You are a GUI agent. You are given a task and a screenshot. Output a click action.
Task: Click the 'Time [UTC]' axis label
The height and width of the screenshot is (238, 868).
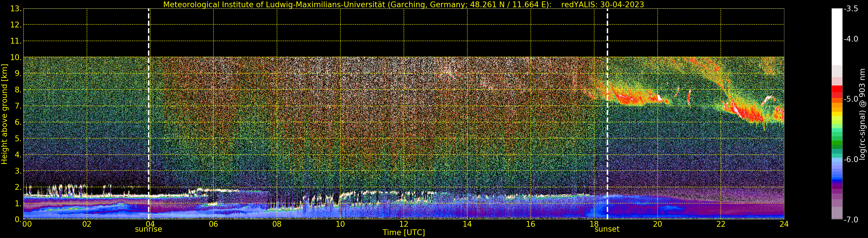coord(404,233)
